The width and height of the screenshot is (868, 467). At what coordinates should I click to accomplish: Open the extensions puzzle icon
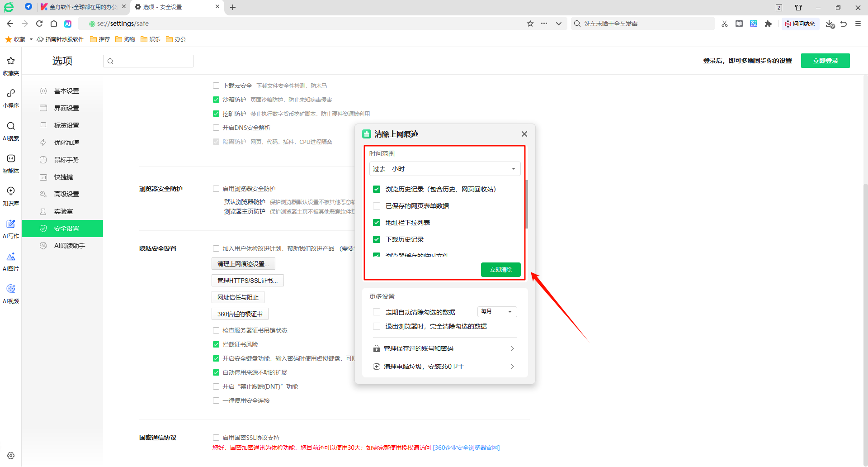coord(768,24)
